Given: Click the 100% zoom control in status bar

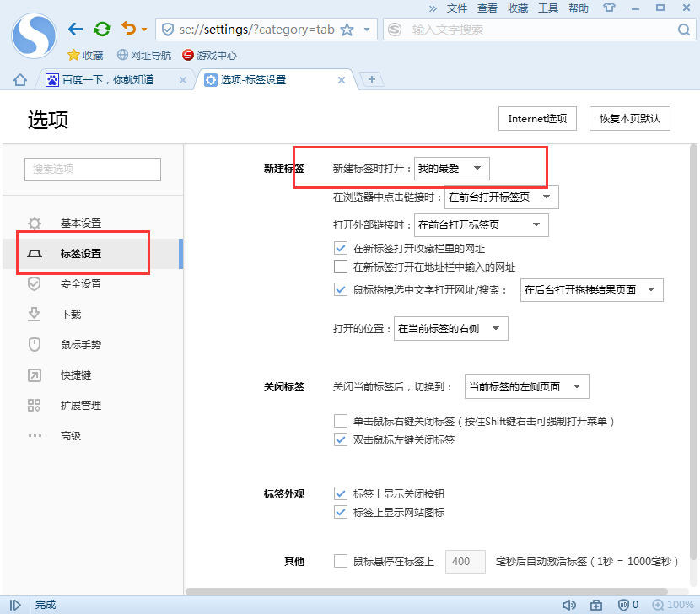Looking at the screenshot, I should click(673, 605).
